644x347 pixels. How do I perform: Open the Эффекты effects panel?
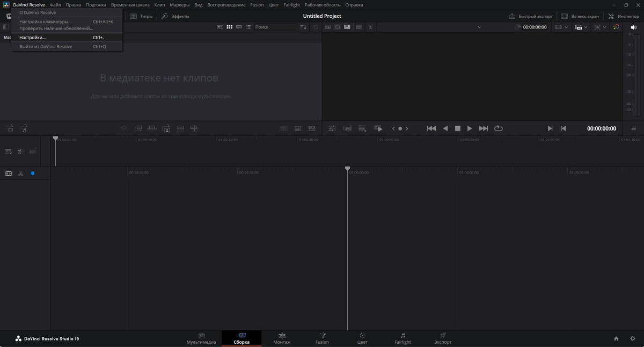pos(175,17)
